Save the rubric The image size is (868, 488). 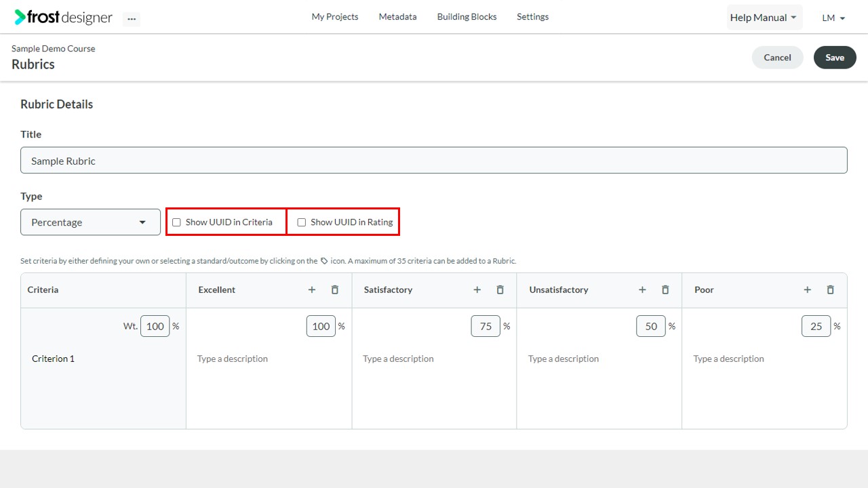pyautogui.click(x=835, y=58)
